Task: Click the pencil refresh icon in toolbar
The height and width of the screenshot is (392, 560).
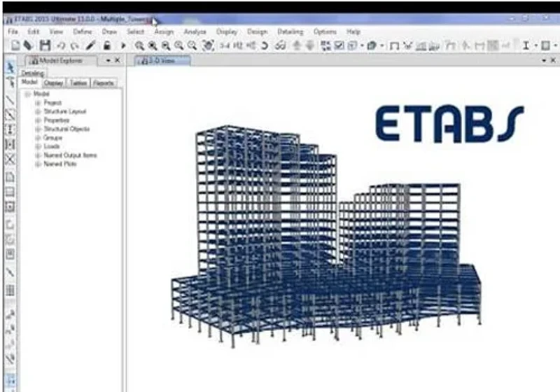Action: tap(90, 45)
